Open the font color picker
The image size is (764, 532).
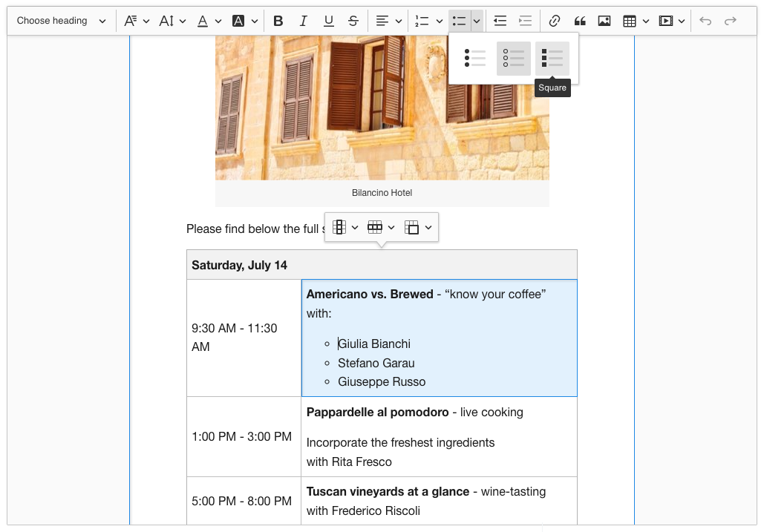tap(209, 21)
